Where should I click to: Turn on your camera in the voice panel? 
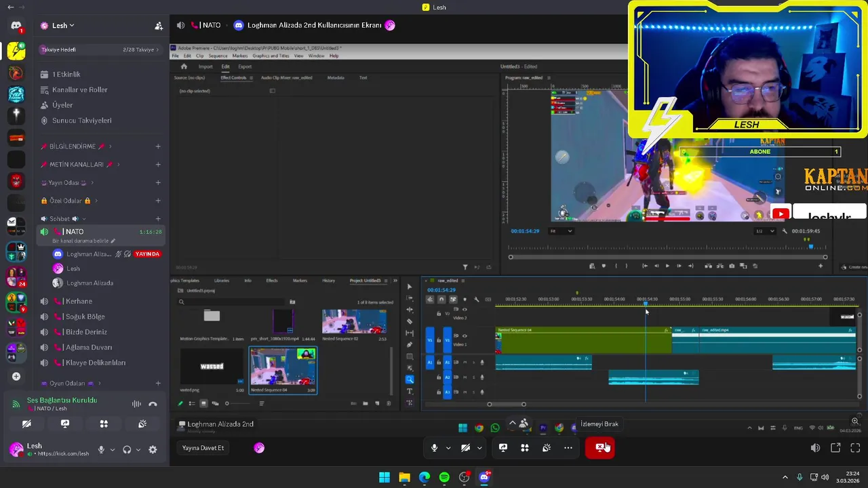coord(26,424)
